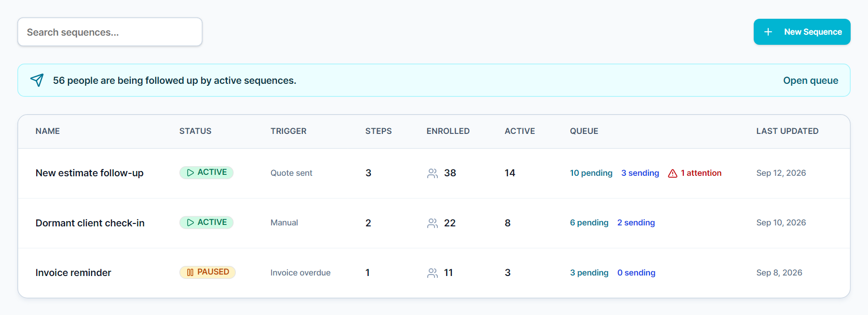This screenshot has width=868, height=315.
Task: Click the 3 pending queue link
Action: coord(589,273)
